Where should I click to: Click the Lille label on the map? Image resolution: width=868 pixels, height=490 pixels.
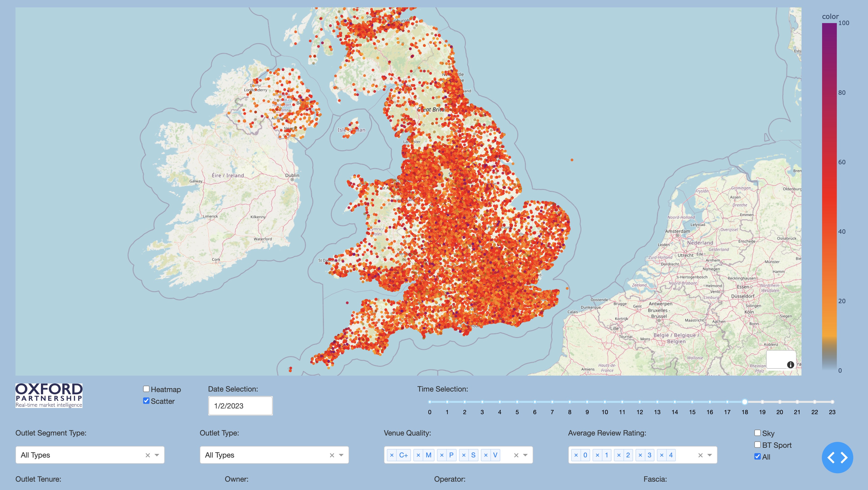click(614, 328)
